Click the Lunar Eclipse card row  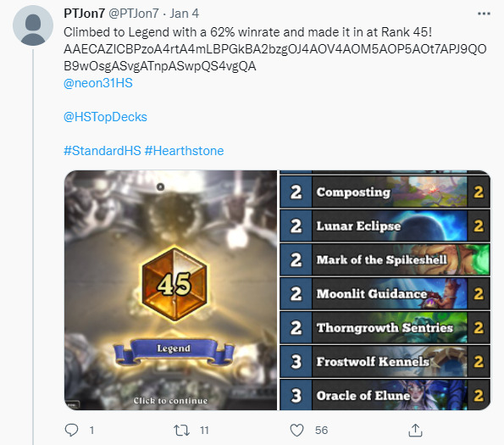click(385, 225)
